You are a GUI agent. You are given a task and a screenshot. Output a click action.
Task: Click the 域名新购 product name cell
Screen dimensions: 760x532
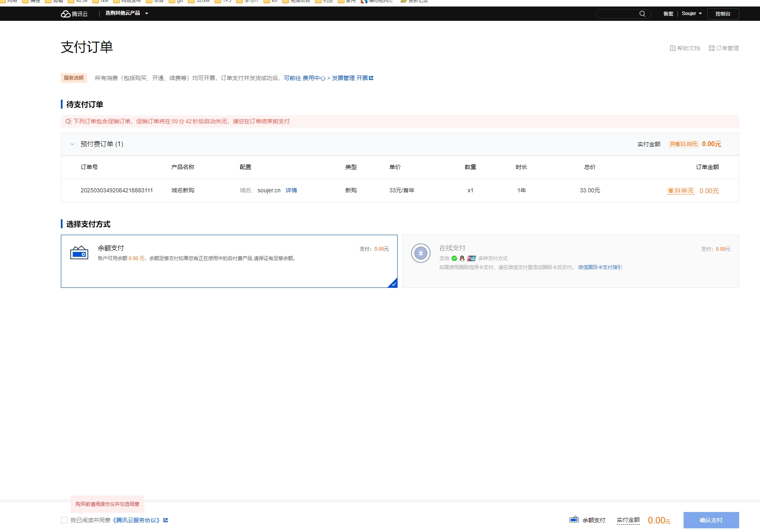183,190
